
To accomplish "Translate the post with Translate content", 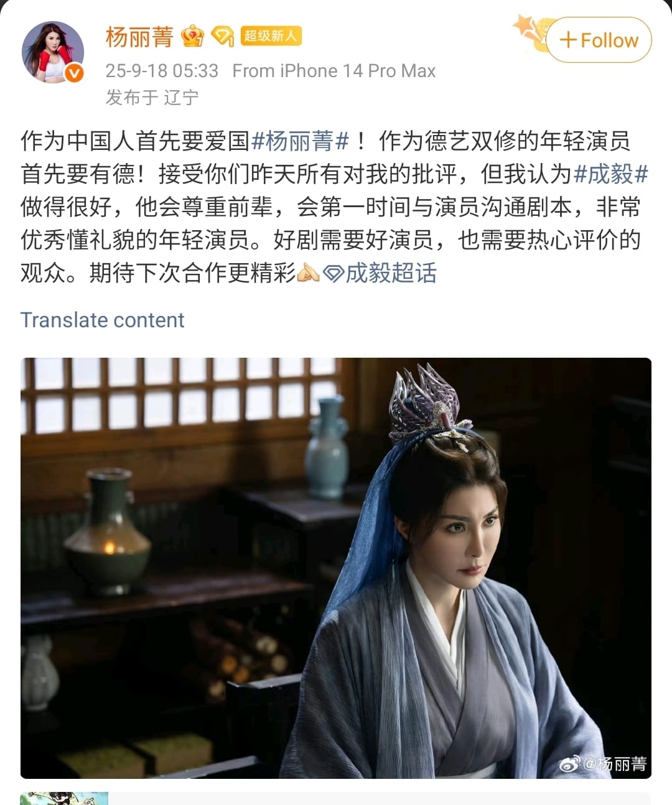I will pyautogui.click(x=103, y=320).
